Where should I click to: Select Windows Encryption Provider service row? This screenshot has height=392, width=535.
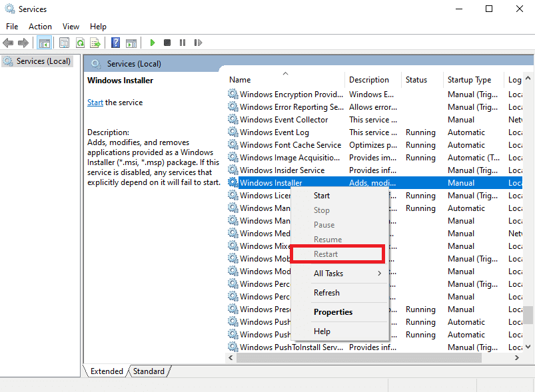coord(374,95)
